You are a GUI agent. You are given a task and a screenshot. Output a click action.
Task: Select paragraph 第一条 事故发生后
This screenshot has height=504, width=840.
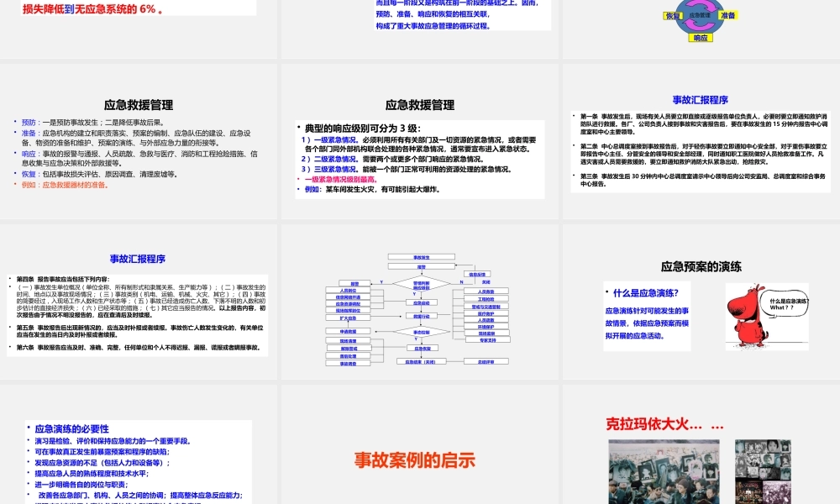[704, 123]
